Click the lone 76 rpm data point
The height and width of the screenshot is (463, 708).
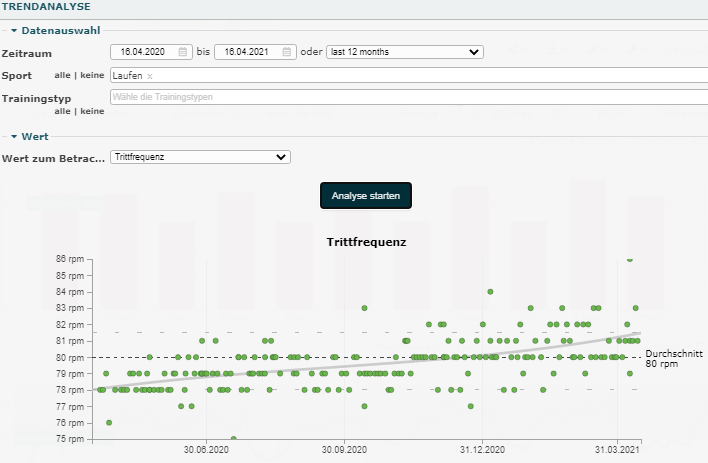[x=109, y=422]
